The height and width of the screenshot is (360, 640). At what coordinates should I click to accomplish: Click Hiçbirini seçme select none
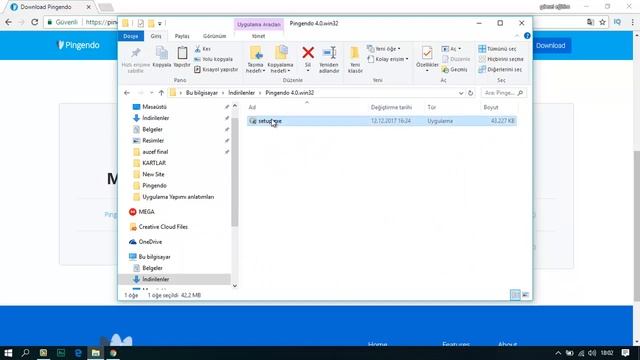click(501, 59)
